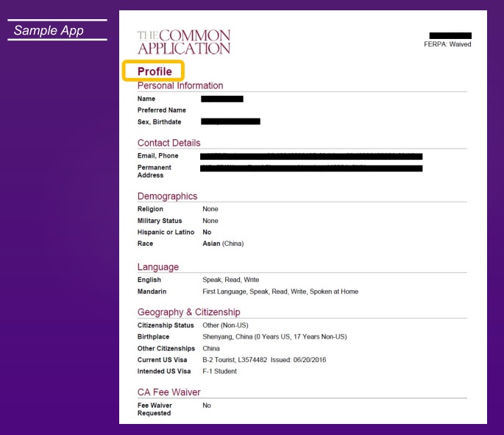Click the 'Name' field label
The image size is (504, 435).
(x=146, y=99)
